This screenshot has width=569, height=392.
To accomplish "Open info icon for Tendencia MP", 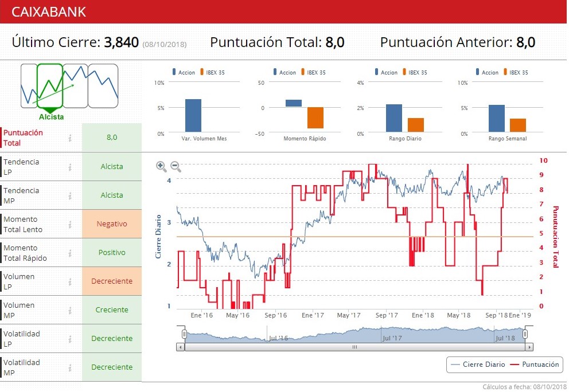I will (x=70, y=195).
